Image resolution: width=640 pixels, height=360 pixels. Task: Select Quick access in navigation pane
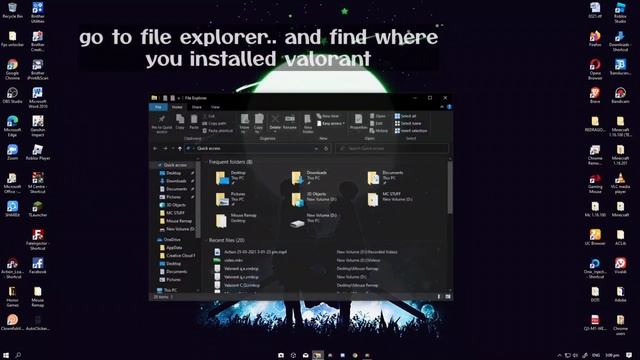click(175, 165)
